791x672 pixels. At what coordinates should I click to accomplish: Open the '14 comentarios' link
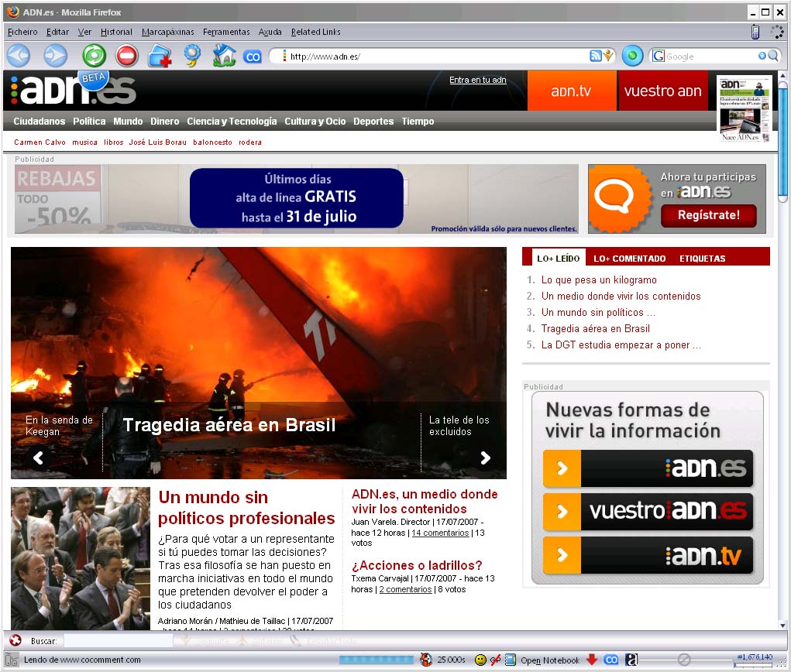pyautogui.click(x=440, y=533)
